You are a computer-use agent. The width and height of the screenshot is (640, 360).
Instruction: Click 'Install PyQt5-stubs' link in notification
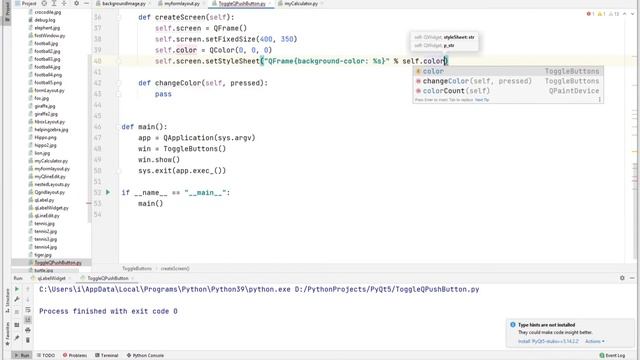[x=548, y=341]
